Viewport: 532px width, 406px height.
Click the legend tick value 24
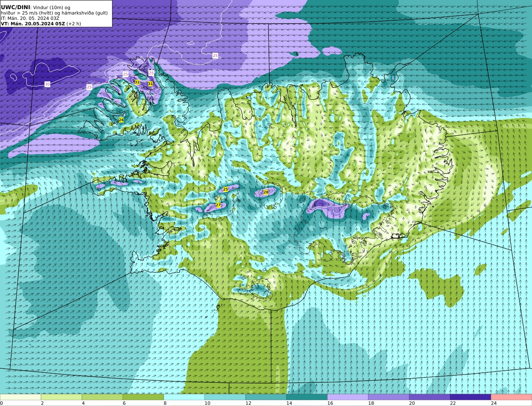[x=494, y=403]
